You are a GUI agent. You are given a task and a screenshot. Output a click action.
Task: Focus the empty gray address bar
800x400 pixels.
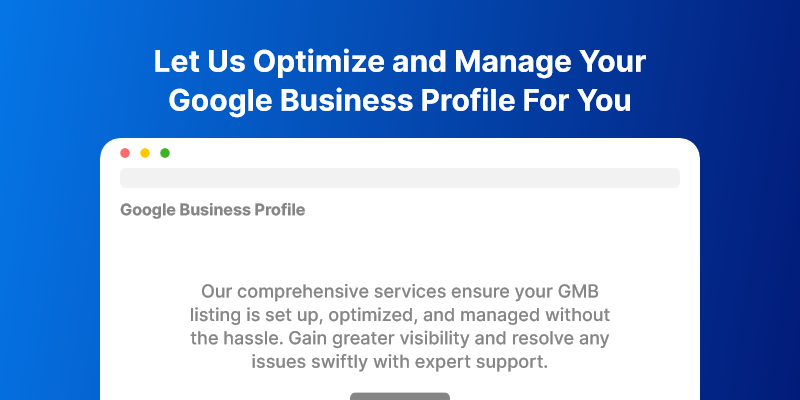tap(400, 178)
